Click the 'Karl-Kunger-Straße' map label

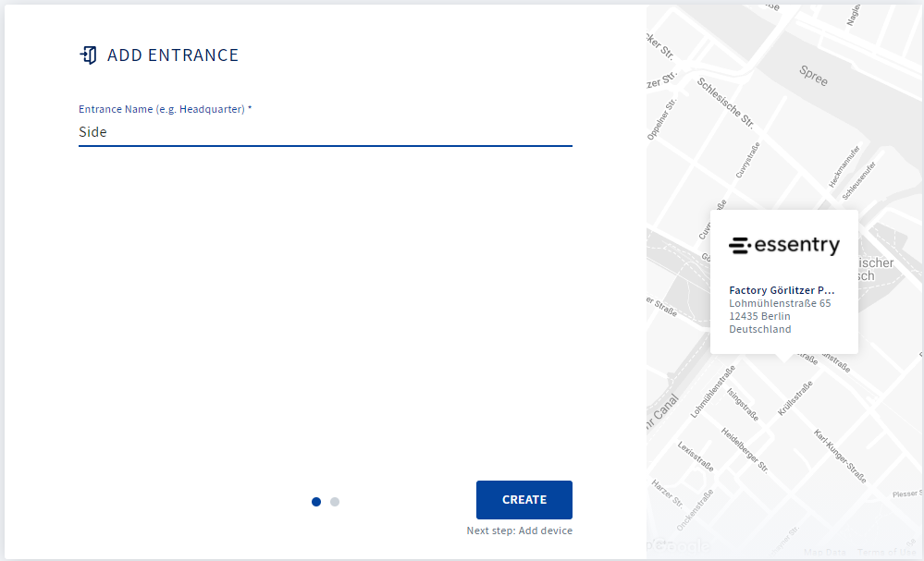[840, 457]
